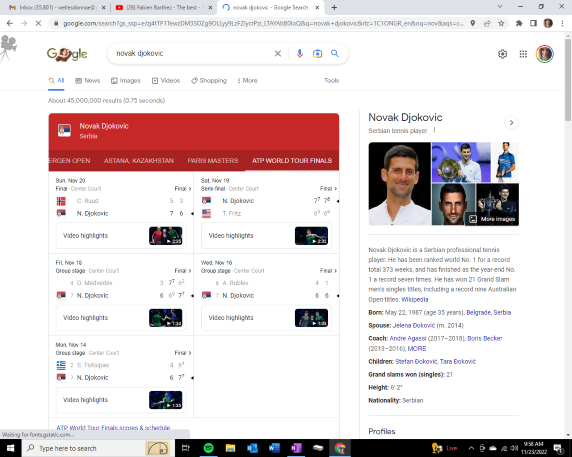Expand Medvedev vs Djokovic match details

(183, 271)
